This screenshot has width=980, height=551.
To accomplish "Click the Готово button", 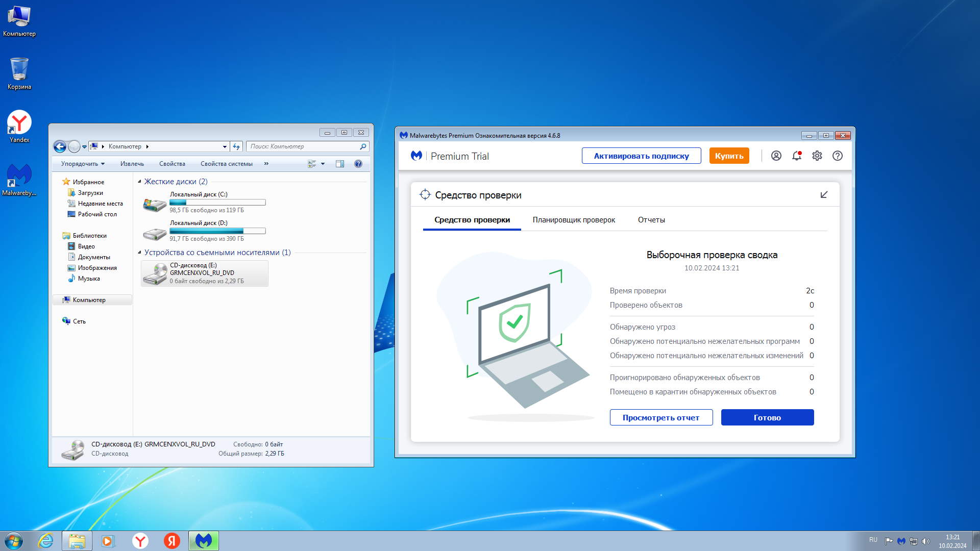I will (x=767, y=417).
